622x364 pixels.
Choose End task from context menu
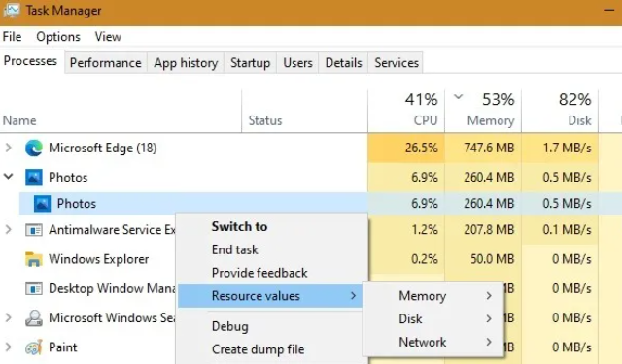pos(235,249)
